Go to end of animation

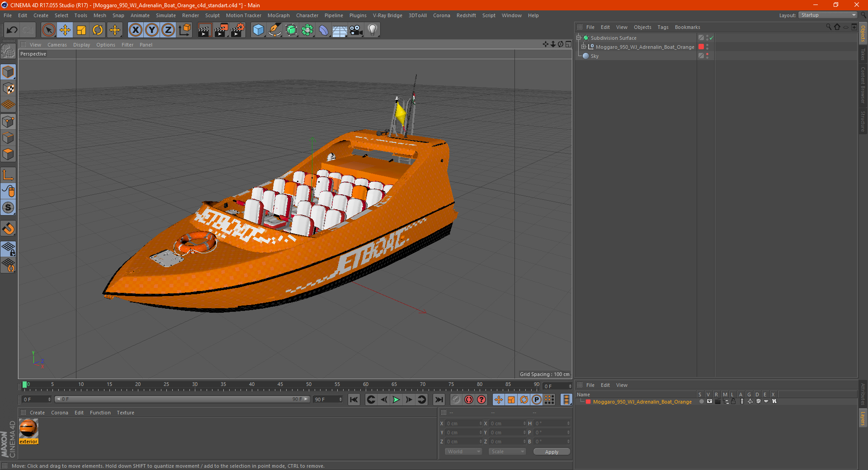(x=439, y=399)
